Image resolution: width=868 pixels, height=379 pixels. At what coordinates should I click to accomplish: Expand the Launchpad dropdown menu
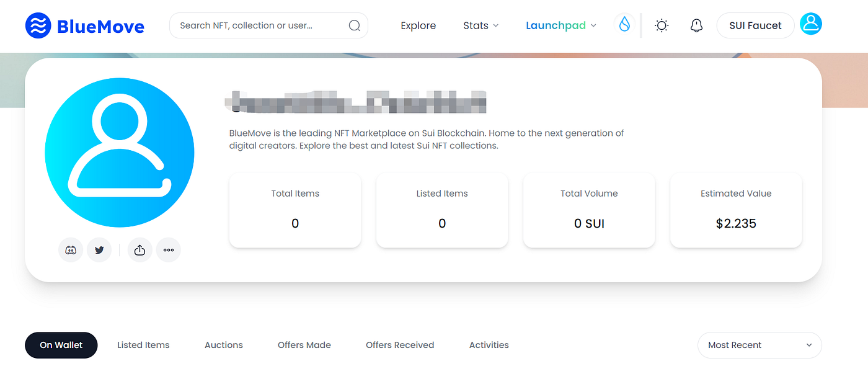point(561,25)
